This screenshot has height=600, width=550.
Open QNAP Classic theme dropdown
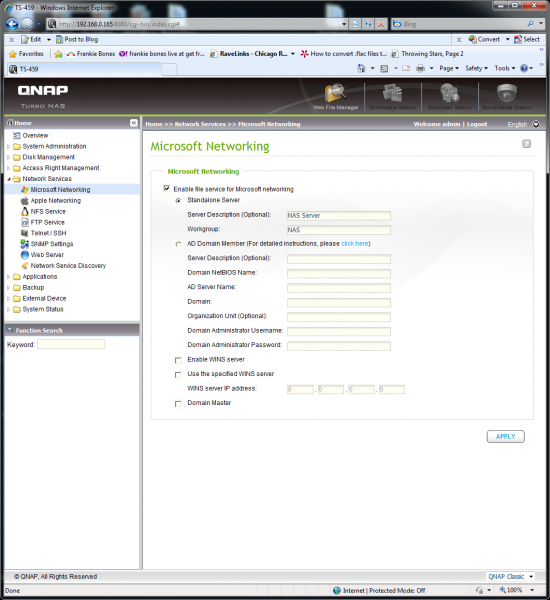tap(510, 576)
